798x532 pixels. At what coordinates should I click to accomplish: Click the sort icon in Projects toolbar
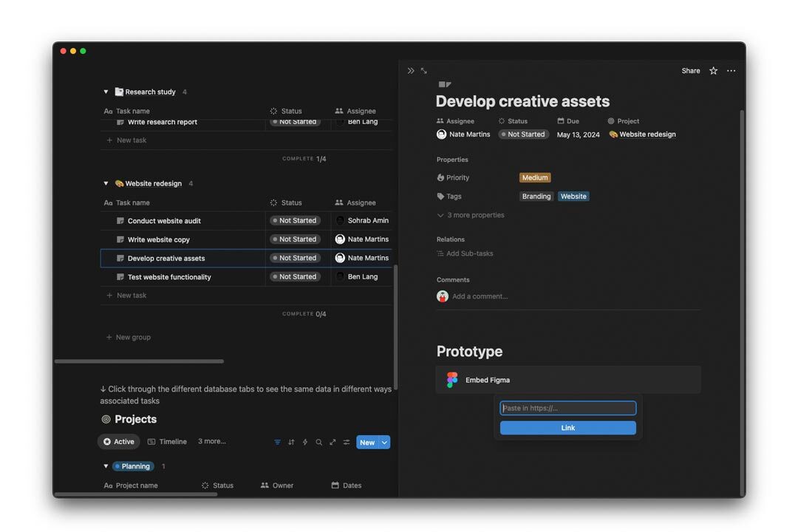pyautogui.click(x=291, y=443)
